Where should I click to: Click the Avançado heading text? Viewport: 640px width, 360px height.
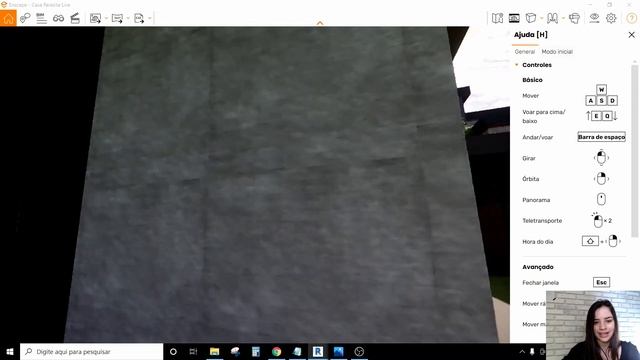click(538, 267)
